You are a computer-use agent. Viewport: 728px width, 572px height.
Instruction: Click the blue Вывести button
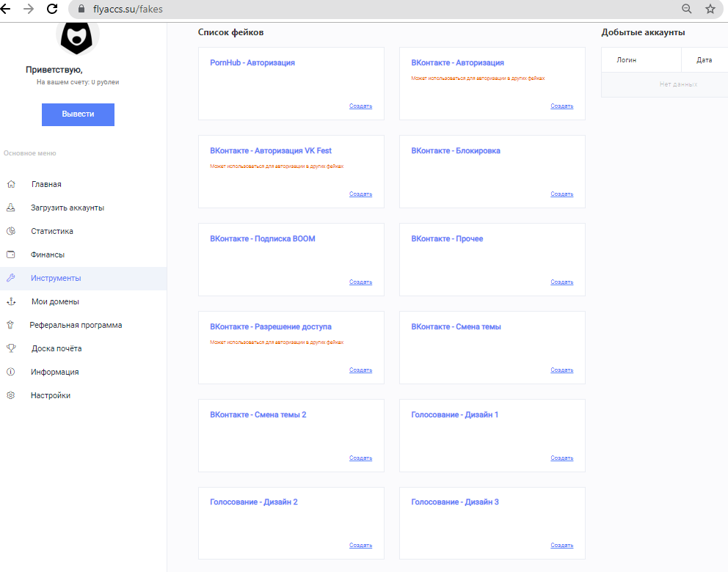(x=78, y=114)
